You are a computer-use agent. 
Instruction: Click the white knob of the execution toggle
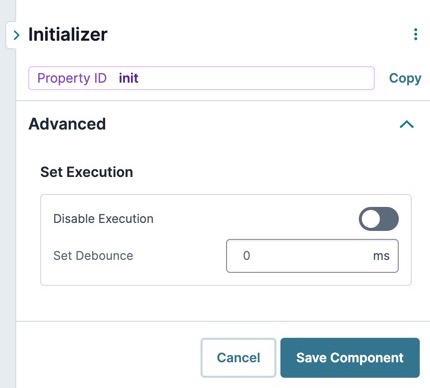click(x=370, y=219)
